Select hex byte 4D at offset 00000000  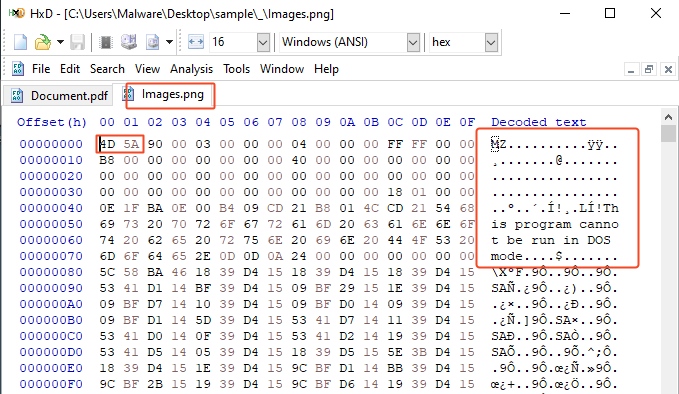(107, 144)
